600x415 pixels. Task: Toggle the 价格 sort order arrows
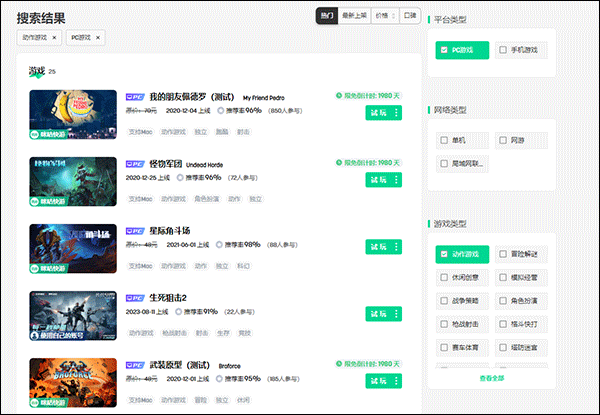tap(393, 16)
